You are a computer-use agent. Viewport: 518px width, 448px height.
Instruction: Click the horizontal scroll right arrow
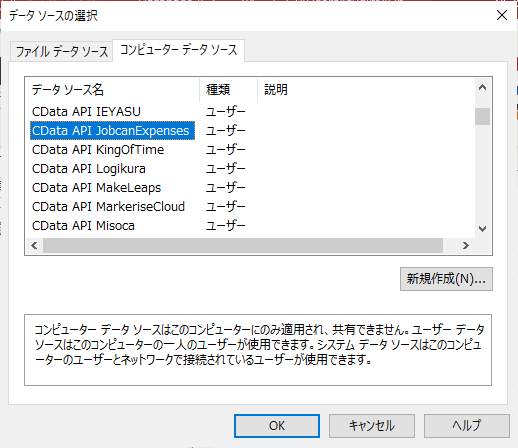pos(466,246)
